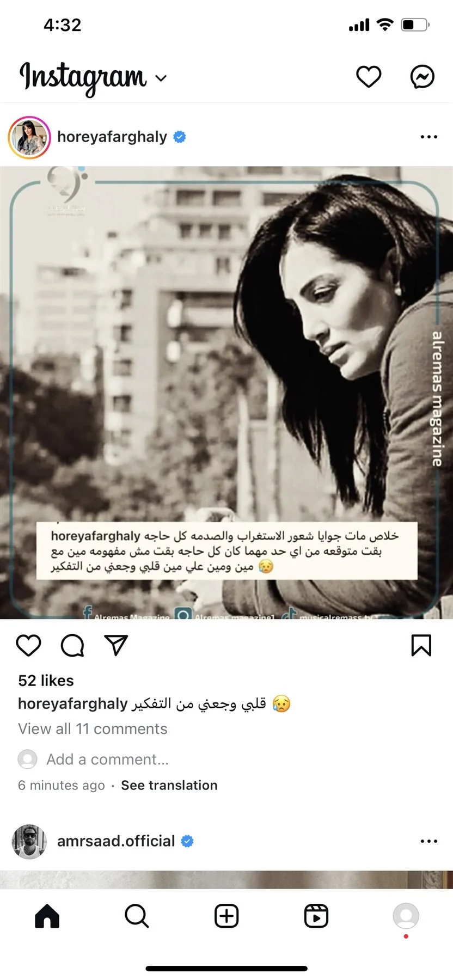453x980 pixels.
Task: View horeyafarghaly story profile picture
Action: [x=29, y=137]
